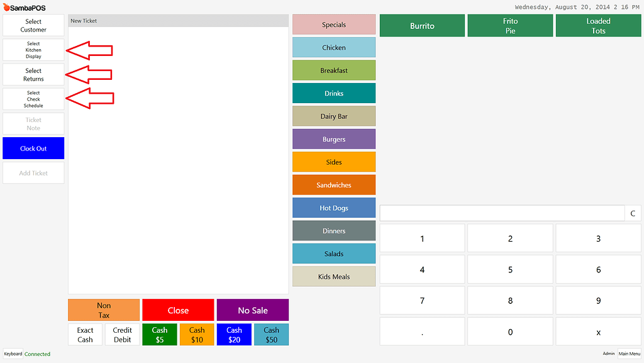
Task: Add Loaded Tots to the ticket
Action: coord(597,25)
